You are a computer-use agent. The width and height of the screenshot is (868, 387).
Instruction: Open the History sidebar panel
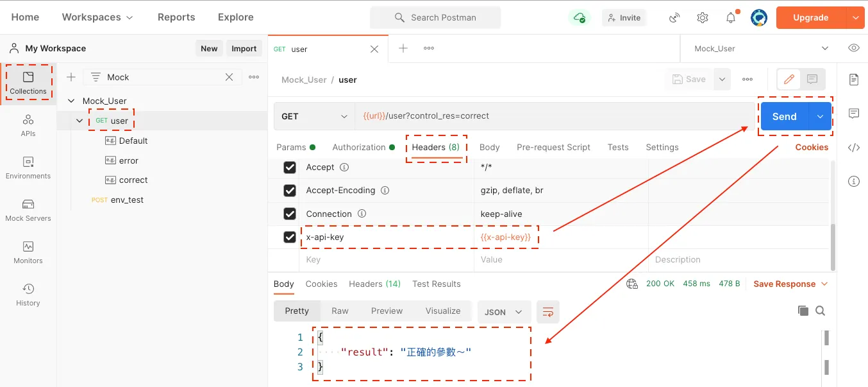point(28,295)
